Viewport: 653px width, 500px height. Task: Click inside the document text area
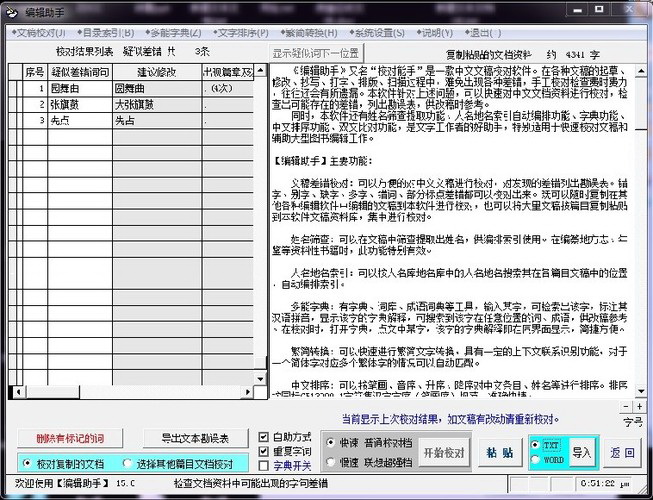coord(452,231)
